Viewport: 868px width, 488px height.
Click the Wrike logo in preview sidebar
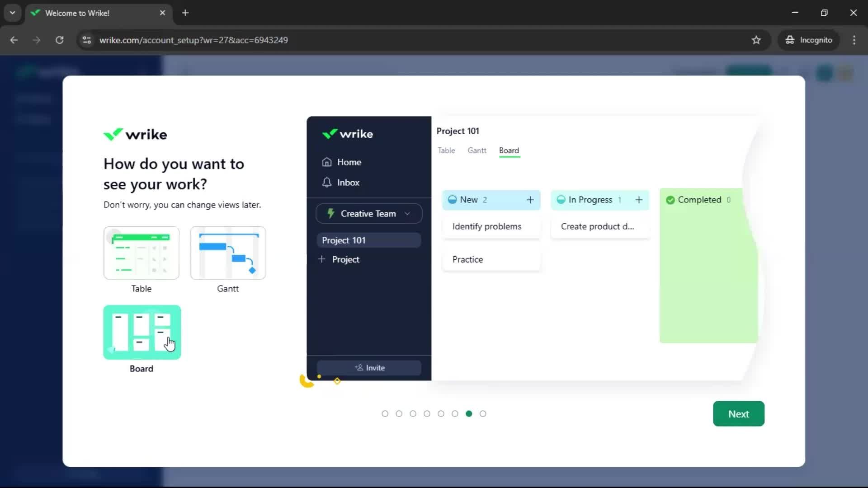(347, 134)
